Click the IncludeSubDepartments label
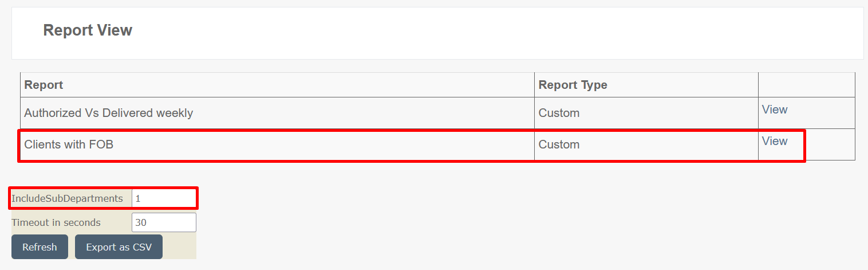868x270 pixels. point(67,198)
